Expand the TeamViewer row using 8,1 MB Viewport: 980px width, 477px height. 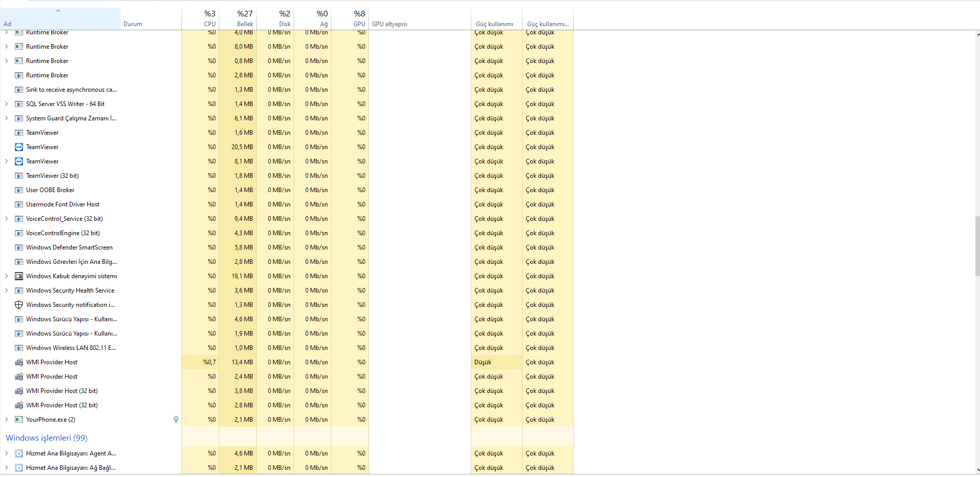point(6,161)
